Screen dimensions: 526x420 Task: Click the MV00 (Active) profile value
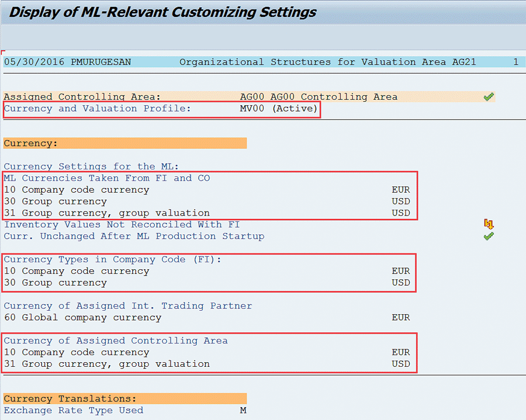279,109
